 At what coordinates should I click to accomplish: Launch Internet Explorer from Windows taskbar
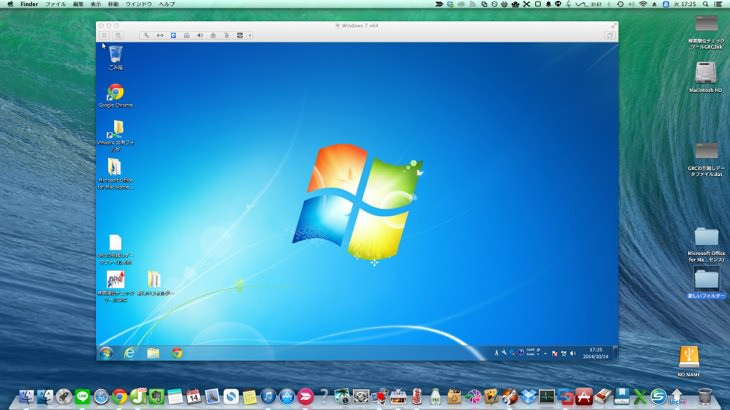point(129,353)
